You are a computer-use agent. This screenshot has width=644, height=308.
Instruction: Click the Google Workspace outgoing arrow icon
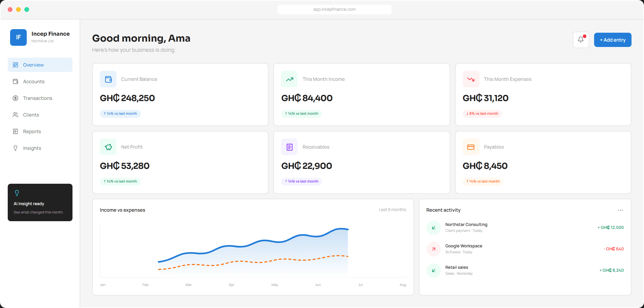434,249
